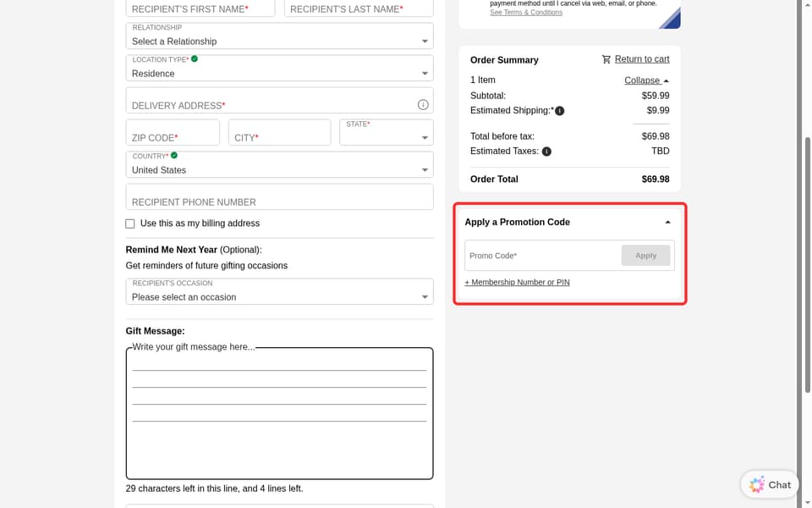Click the promo code Apply button
This screenshot has width=812, height=508.
tap(645, 255)
